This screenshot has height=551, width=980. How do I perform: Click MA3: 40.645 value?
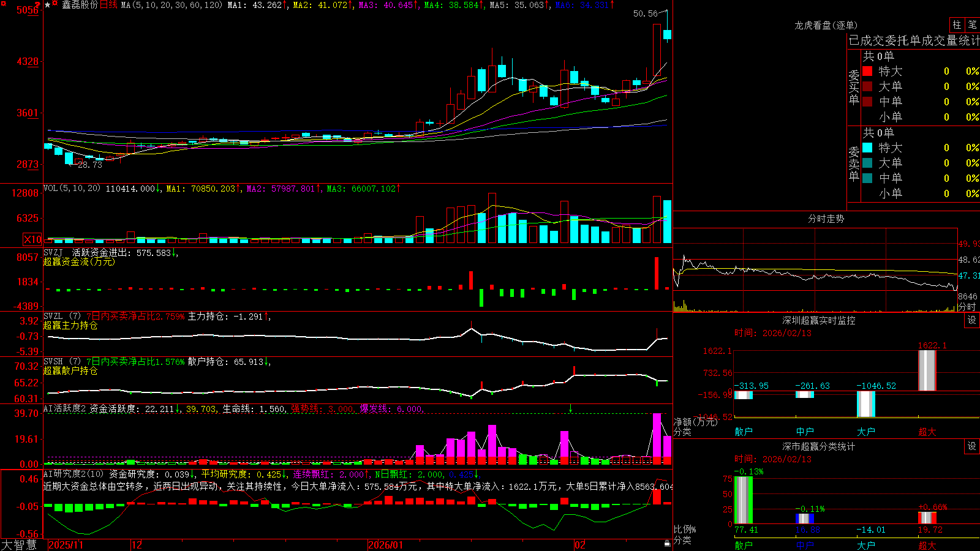[x=389, y=5]
